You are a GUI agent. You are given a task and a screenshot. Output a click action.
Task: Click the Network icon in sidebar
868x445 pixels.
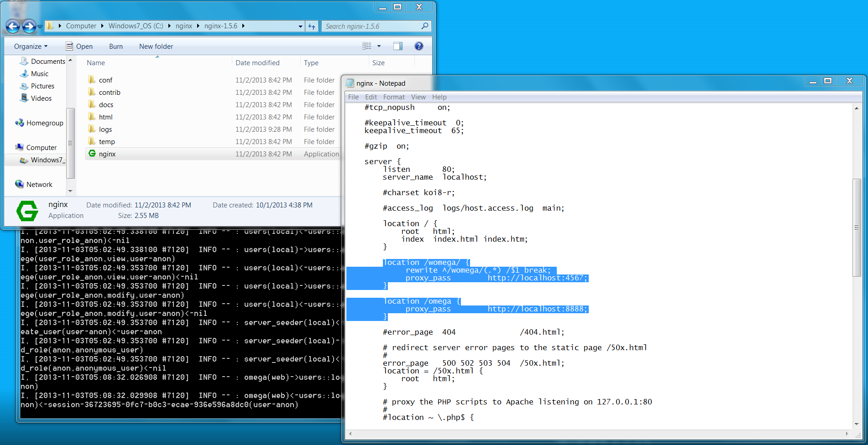[19, 184]
